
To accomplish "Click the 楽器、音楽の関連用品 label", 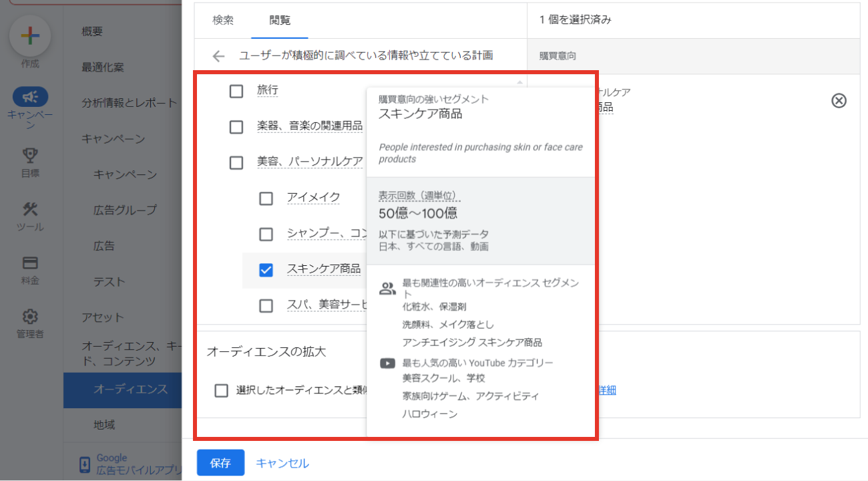I will [x=310, y=126].
